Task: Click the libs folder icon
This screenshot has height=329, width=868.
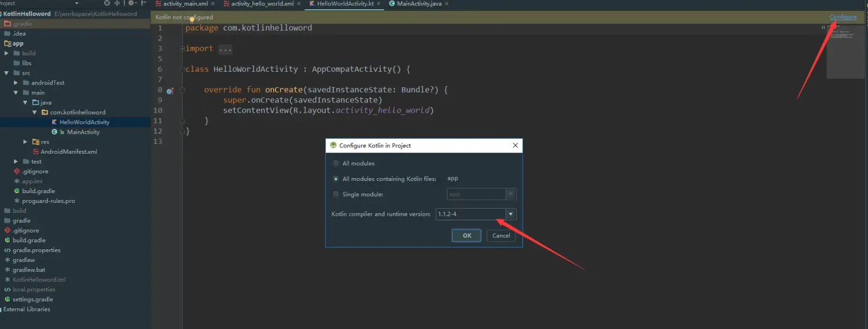Action: [17, 63]
